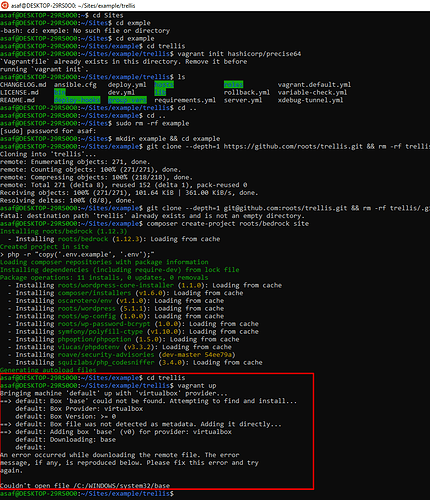Click the 'vagrant up' command text
This screenshot has width=430, height=500.
197,385
